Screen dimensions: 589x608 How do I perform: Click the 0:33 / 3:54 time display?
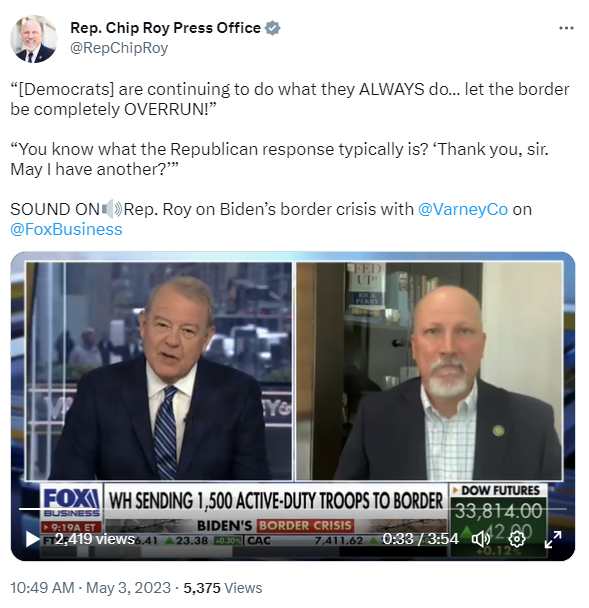tap(420, 539)
